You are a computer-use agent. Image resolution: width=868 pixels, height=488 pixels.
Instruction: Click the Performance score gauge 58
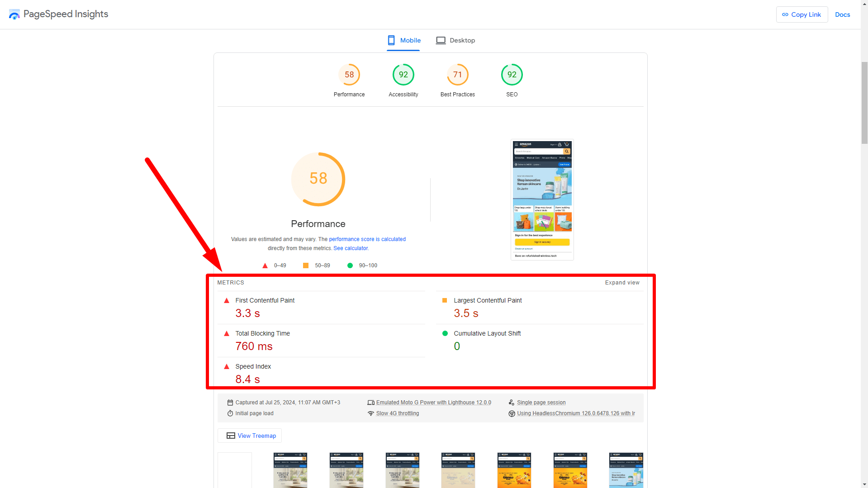click(349, 75)
